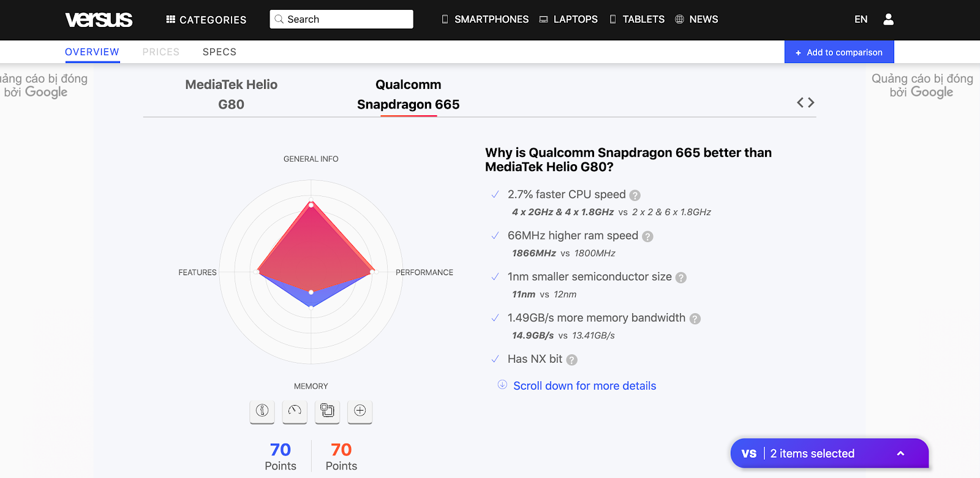Open help for memory bandwidth
The image size is (980, 478).
[x=695, y=319]
